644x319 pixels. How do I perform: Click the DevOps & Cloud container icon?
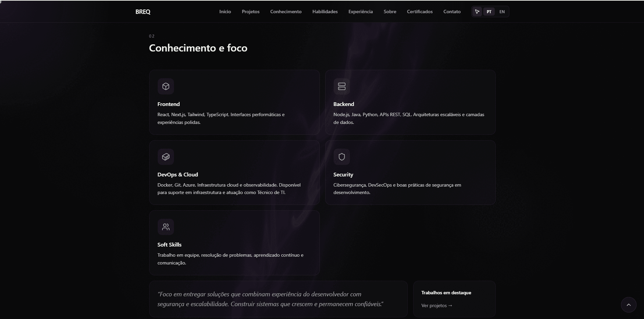tap(166, 157)
